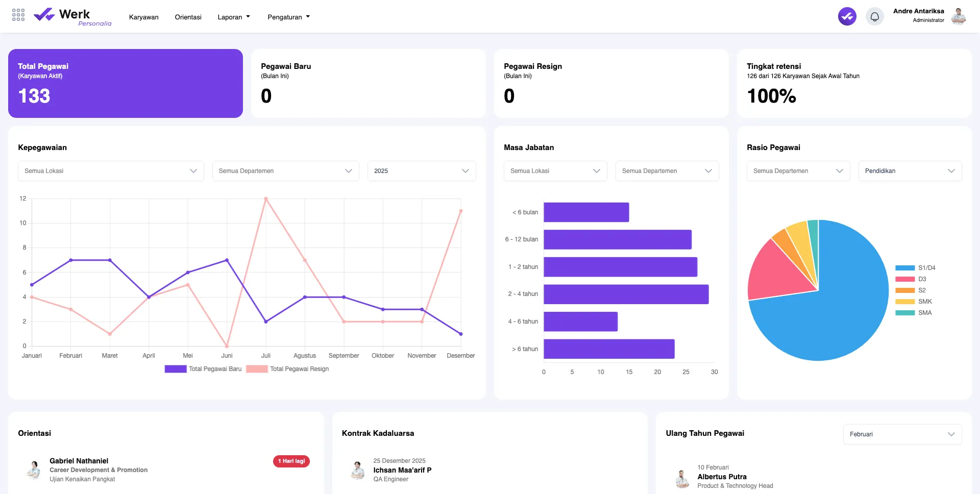Toggle Total Pegawai Baru legend series
The width and height of the screenshot is (980, 494).
point(203,369)
